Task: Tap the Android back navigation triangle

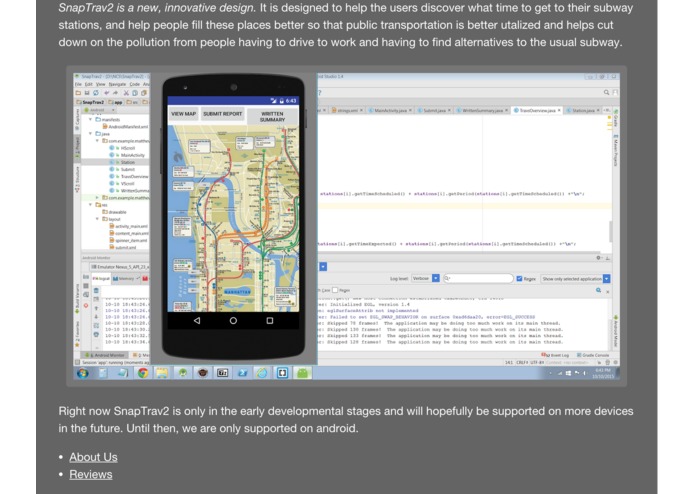Action: click(x=197, y=320)
